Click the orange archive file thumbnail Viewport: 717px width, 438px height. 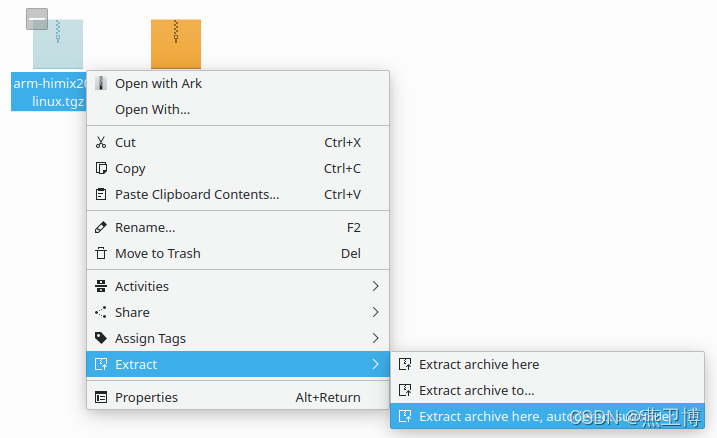coord(176,44)
